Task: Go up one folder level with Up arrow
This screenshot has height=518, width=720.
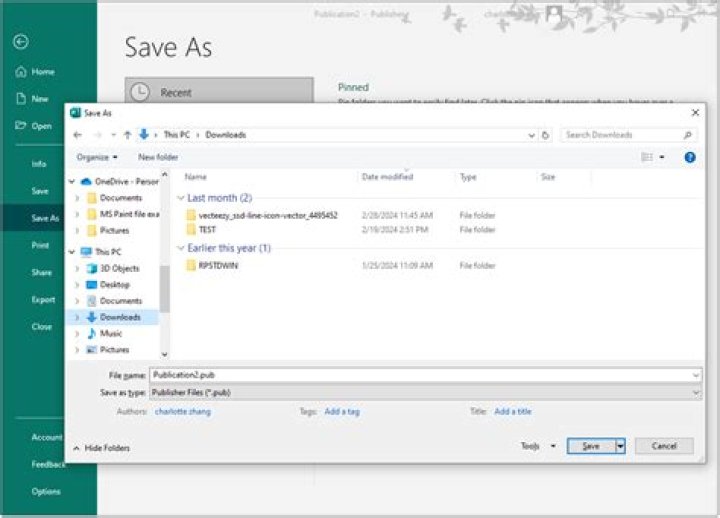Action: tap(128, 135)
